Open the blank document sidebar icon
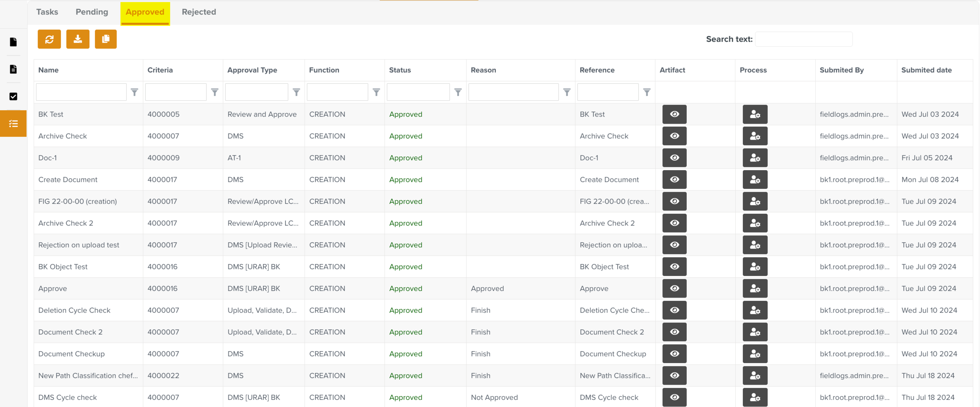The height and width of the screenshot is (407, 980). [13, 42]
